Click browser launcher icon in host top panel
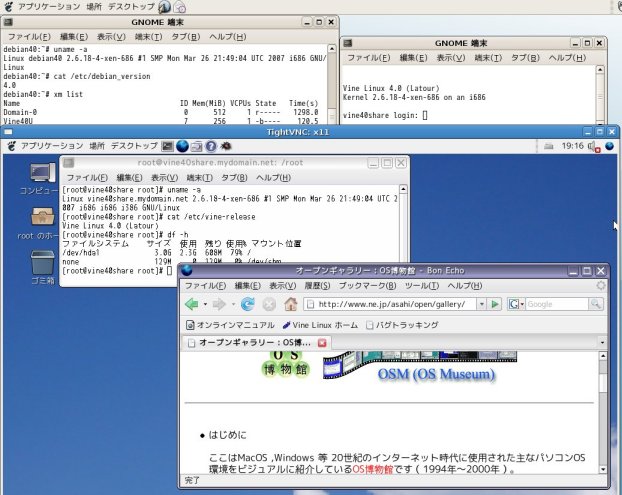The width and height of the screenshot is (622, 495). (x=165, y=7)
